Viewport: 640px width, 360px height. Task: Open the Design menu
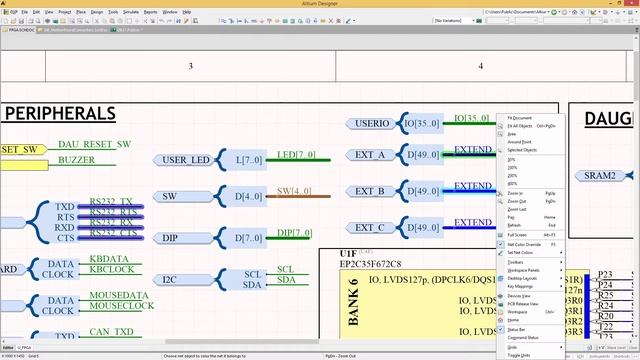coord(97,12)
